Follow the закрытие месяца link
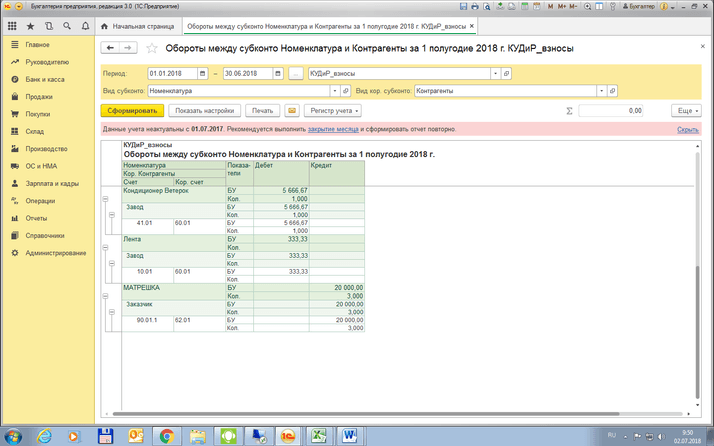 334,129
